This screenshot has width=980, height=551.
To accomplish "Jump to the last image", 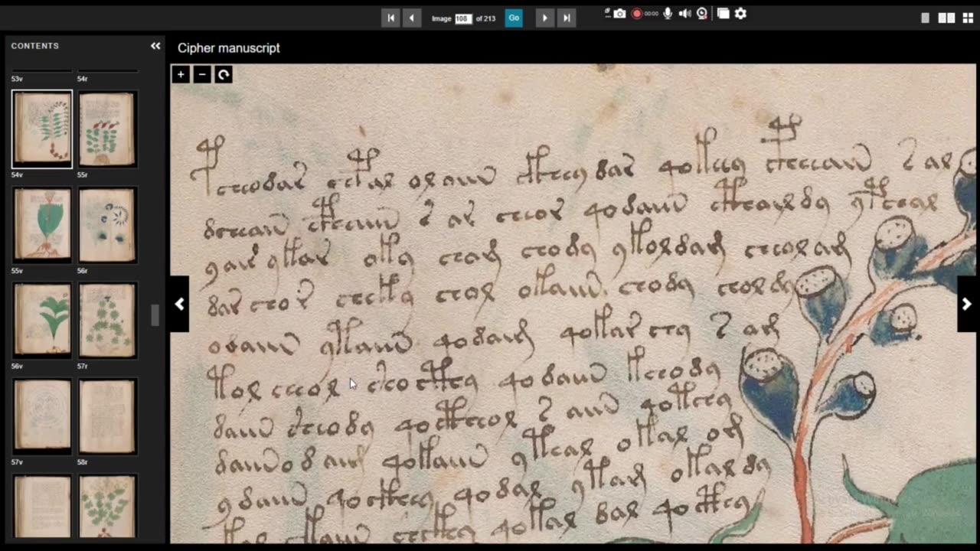I will [x=567, y=18].
